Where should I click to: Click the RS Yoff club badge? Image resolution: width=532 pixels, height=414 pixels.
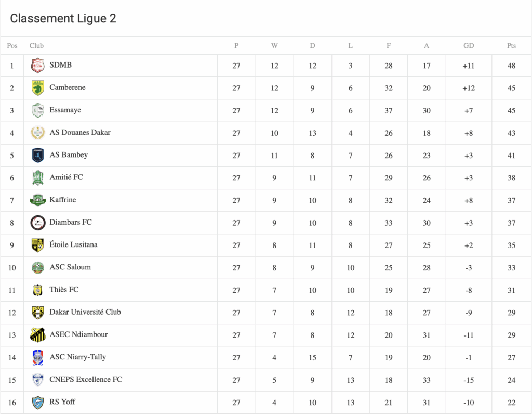click(38, 402)
